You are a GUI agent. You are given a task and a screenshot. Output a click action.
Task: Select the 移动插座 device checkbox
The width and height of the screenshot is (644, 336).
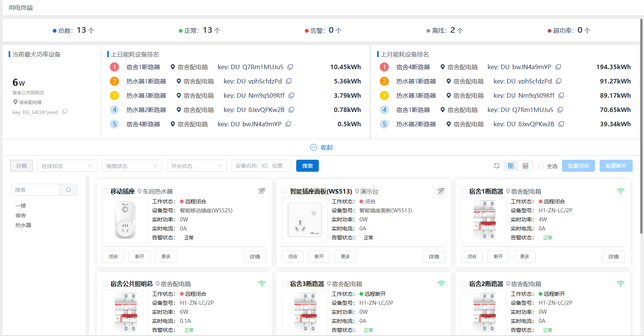[x=105, y=191]
